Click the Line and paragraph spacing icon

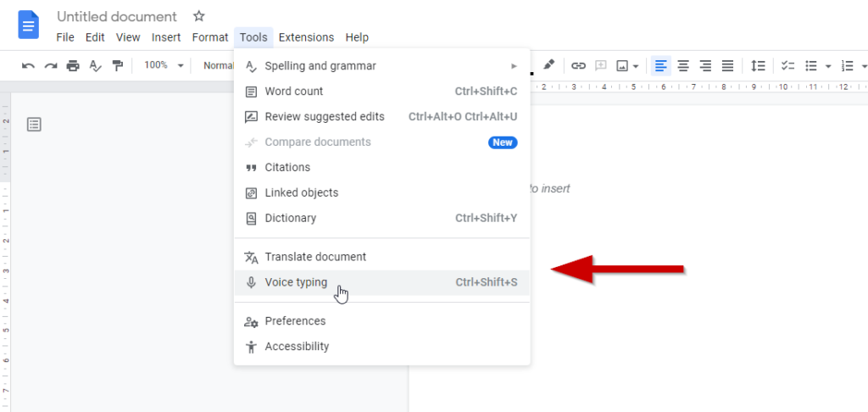758,66
